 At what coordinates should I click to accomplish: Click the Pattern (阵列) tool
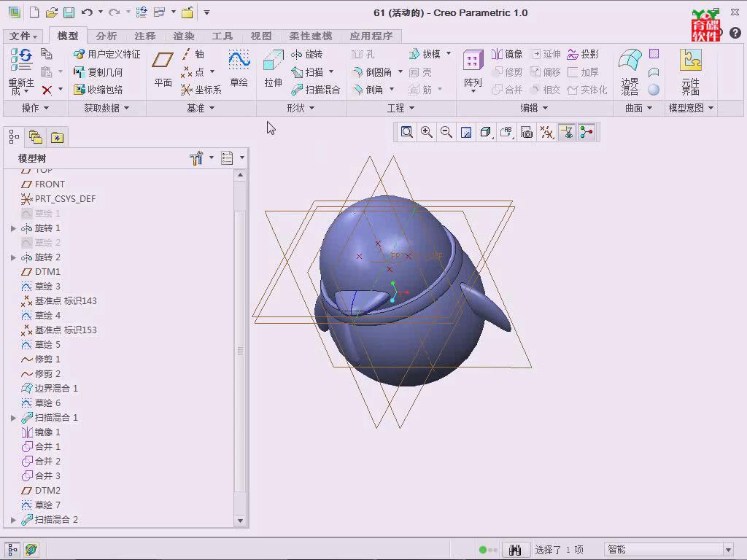(473, 71)
